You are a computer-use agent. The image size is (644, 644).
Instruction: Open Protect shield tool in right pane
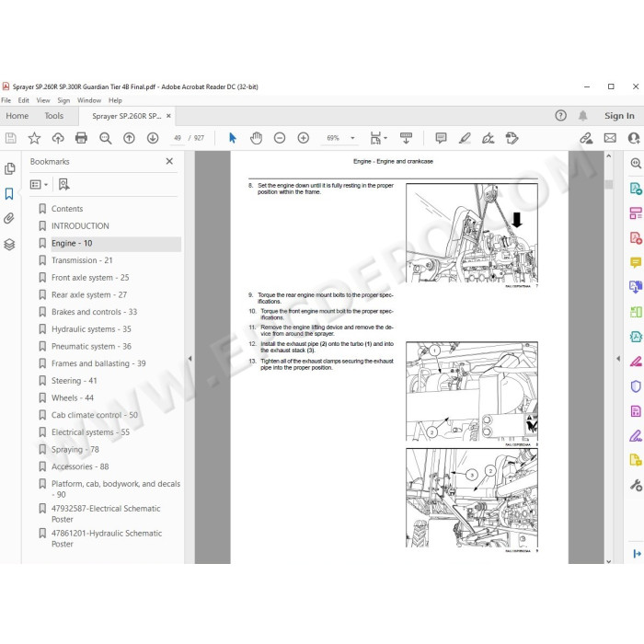(636, 386)
